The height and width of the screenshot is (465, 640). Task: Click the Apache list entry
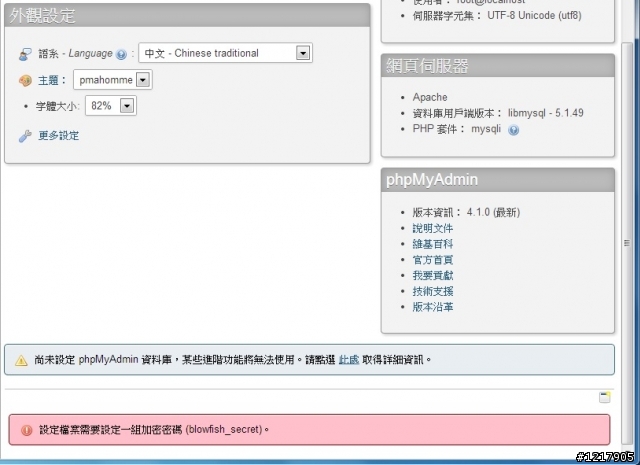click(430, 97)
